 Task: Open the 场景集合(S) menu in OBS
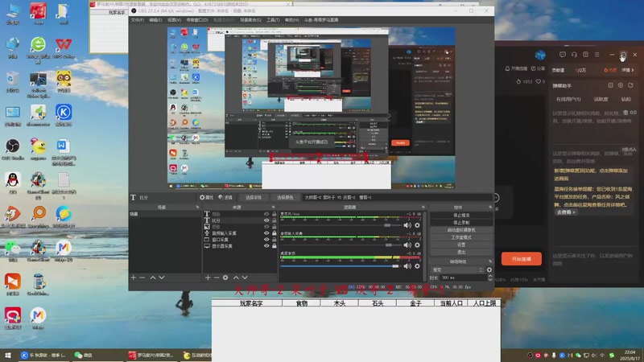(x=250, y=19)
